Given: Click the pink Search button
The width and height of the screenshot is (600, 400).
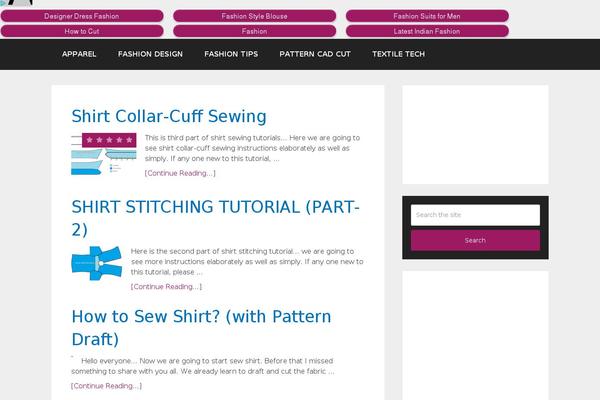Looking at the screenshot, I should pyautogui.click(x=475, y=240).
